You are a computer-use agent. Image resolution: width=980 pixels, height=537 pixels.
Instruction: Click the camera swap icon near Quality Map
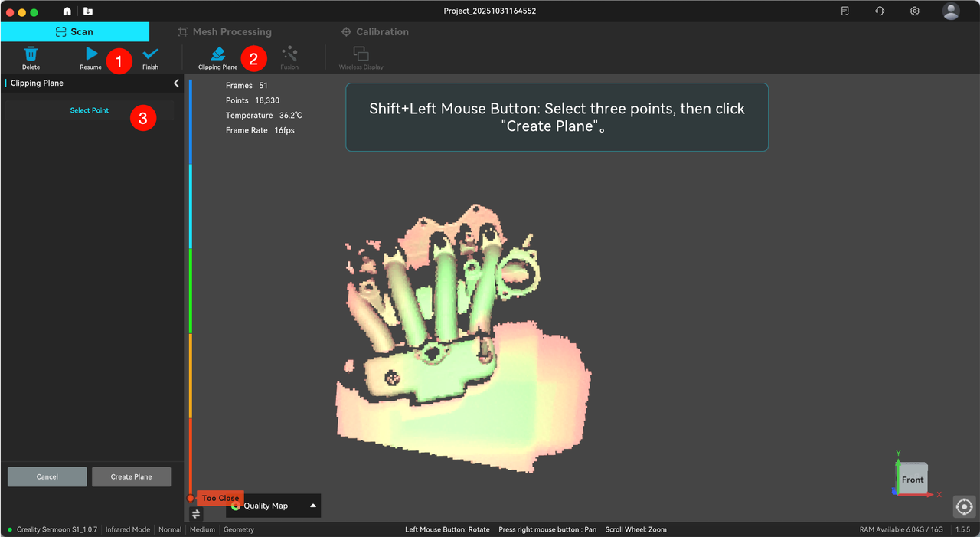[197, 513]
